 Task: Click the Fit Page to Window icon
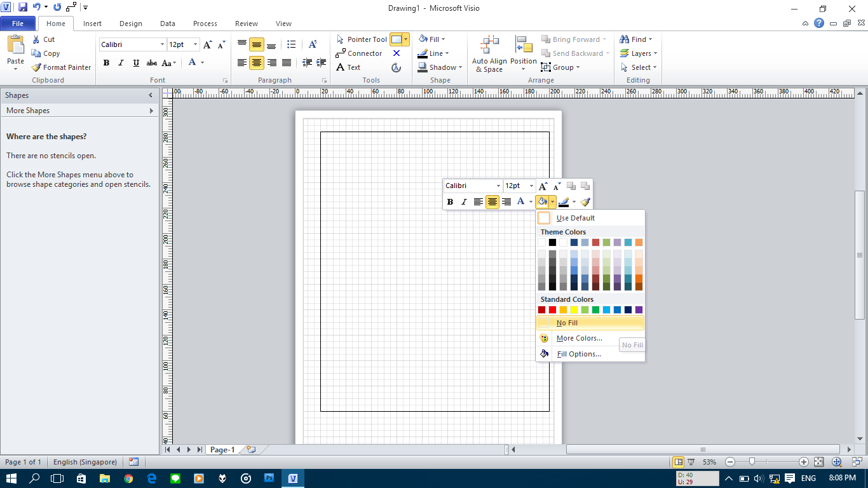point(819,462)
